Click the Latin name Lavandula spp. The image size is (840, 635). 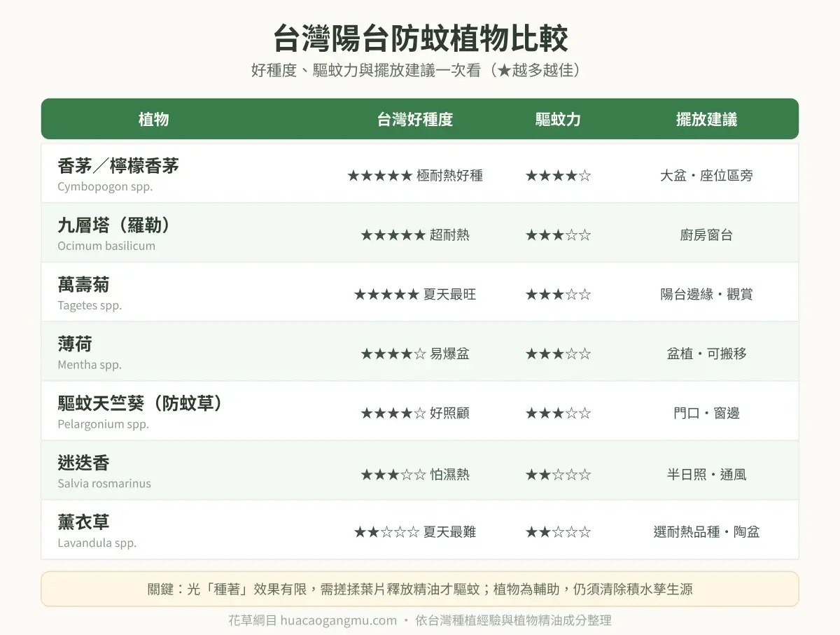(x=97, y=543)
